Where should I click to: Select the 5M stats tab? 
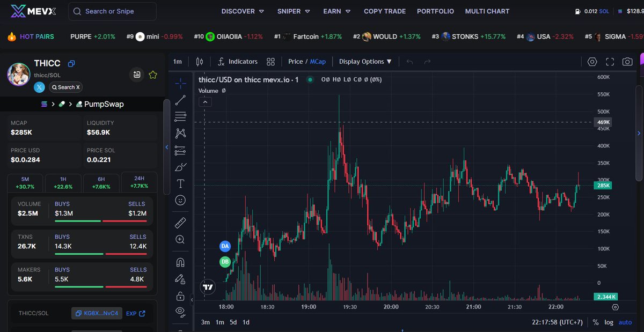[25, 182]
